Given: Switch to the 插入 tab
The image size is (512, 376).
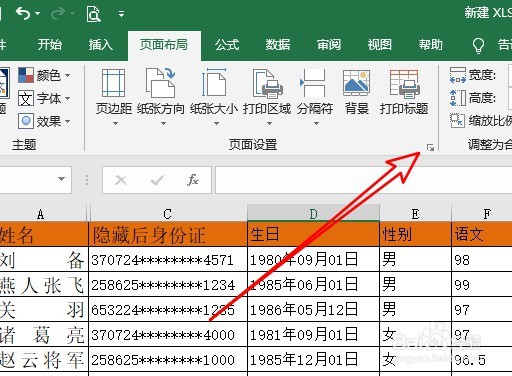Looking at the screenshot, I should [x=101, y=44].
